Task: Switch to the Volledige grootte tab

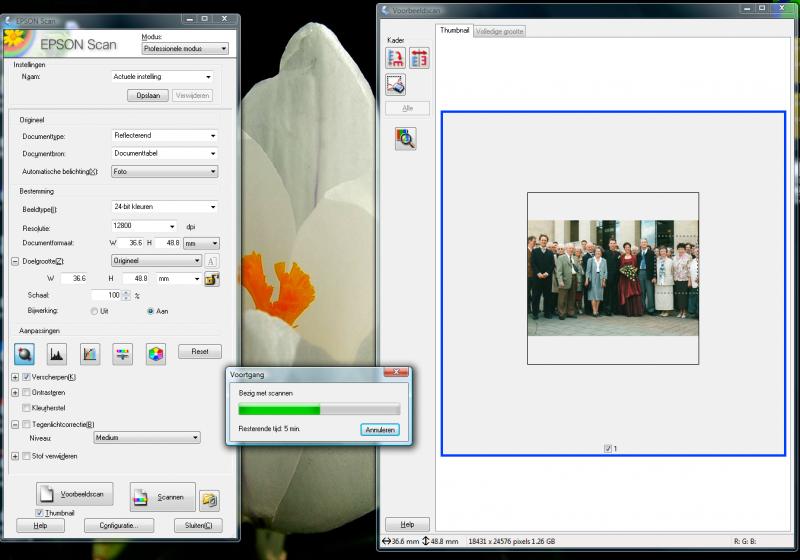Action: click(499, 32)
